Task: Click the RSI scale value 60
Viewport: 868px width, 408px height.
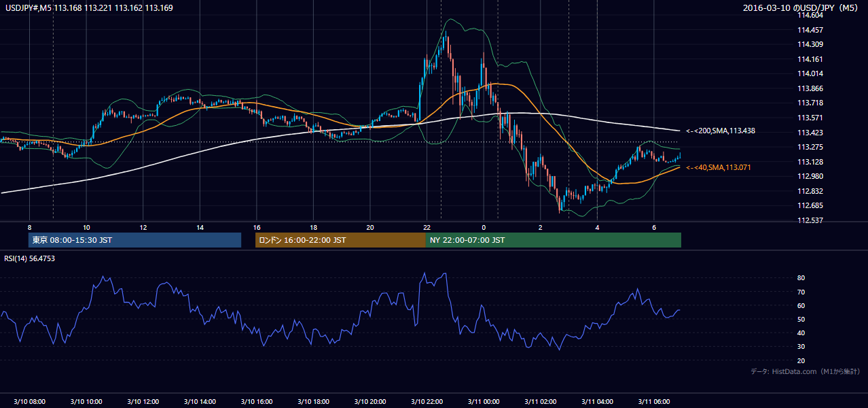Action: click(x=801, y=305)
